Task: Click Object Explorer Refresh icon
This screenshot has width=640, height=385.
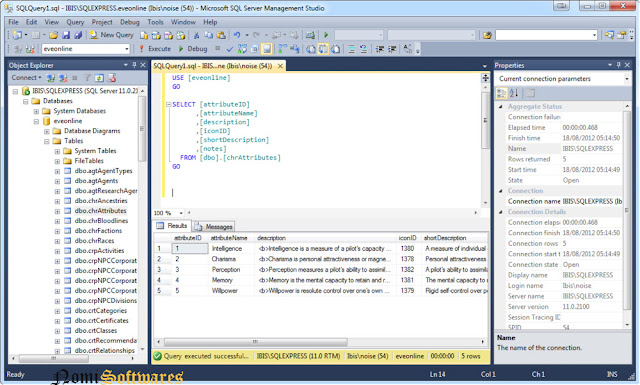Action: tap(99, 78)
